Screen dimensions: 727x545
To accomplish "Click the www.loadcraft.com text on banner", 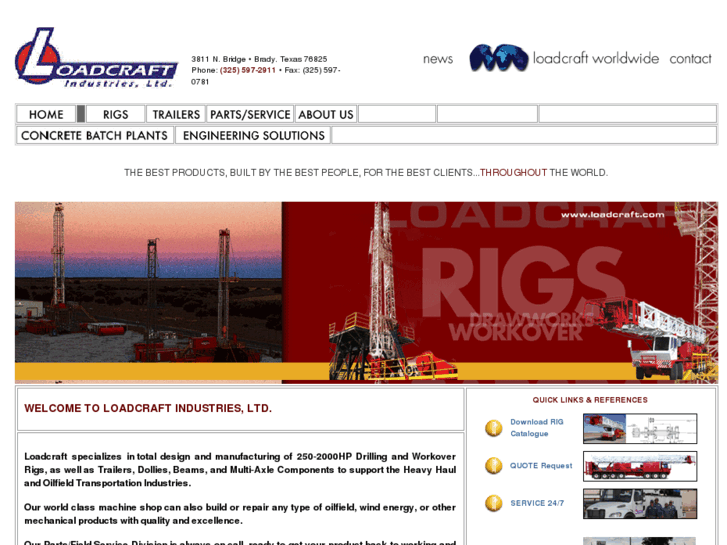I will click(612, 214).
